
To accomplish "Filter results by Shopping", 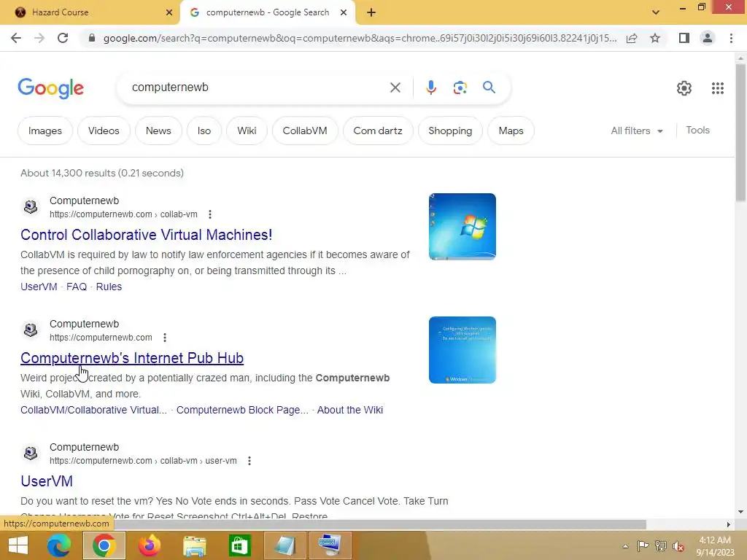I will pyautogui.click(x=450, y=131).
